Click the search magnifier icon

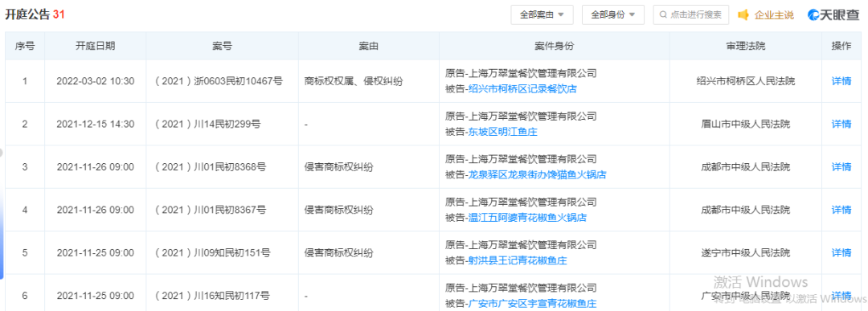coord(662,15)
